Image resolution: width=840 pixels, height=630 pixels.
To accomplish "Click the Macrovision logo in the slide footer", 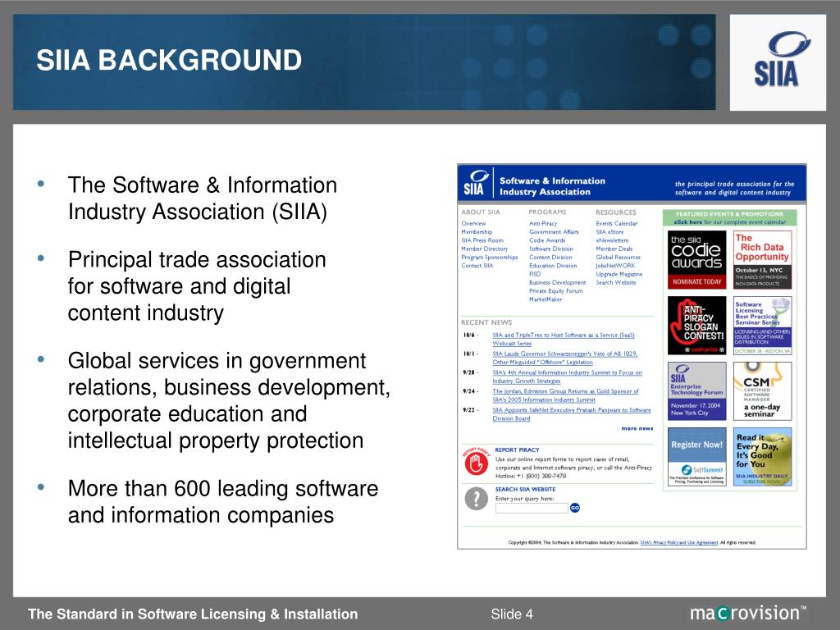I will 748,612.
